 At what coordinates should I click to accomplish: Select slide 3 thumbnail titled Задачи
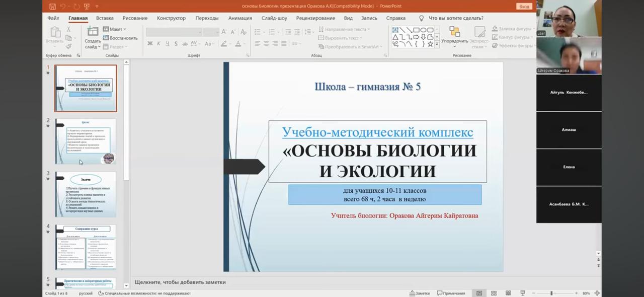pyautogui.click(x=86, y=194)
